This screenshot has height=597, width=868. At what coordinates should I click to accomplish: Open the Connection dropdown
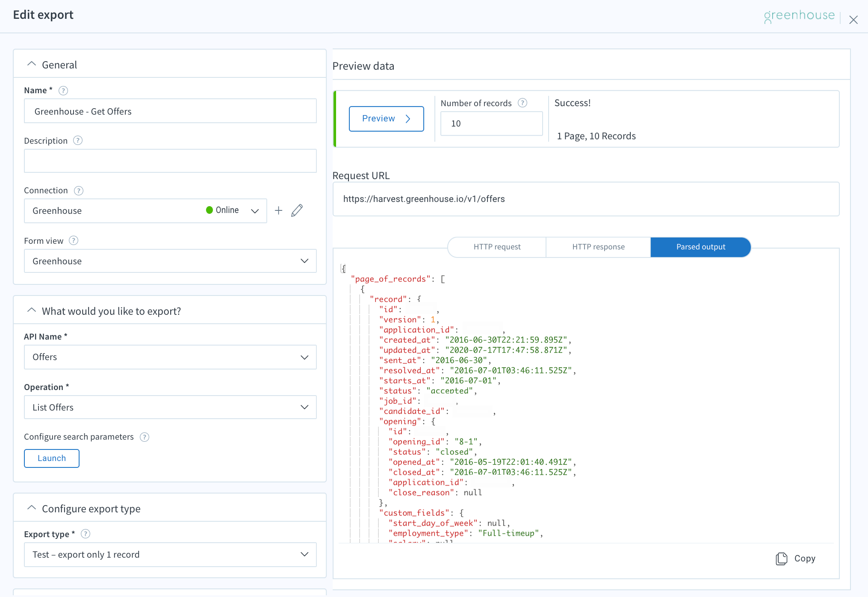(x=145, y=211)
